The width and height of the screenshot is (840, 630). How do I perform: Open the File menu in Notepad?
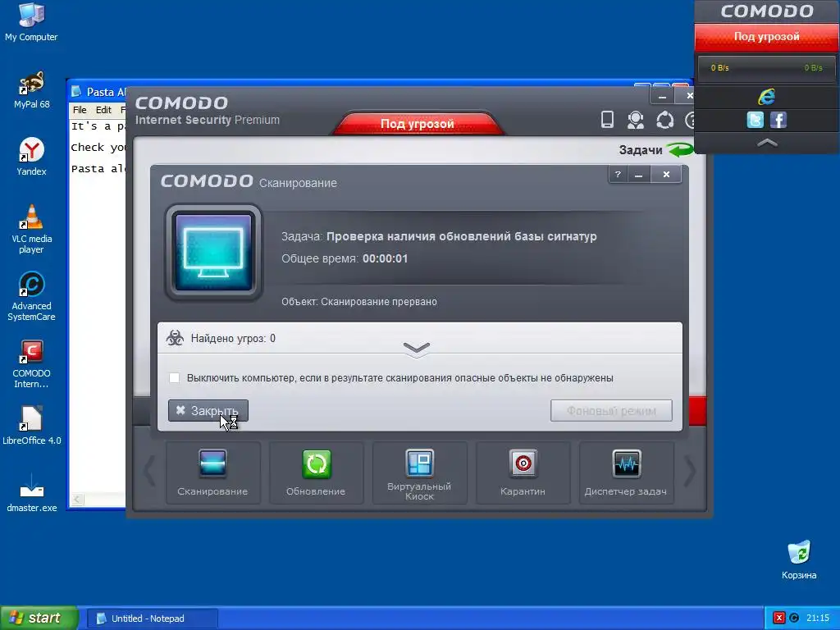(x=80, y=110)
